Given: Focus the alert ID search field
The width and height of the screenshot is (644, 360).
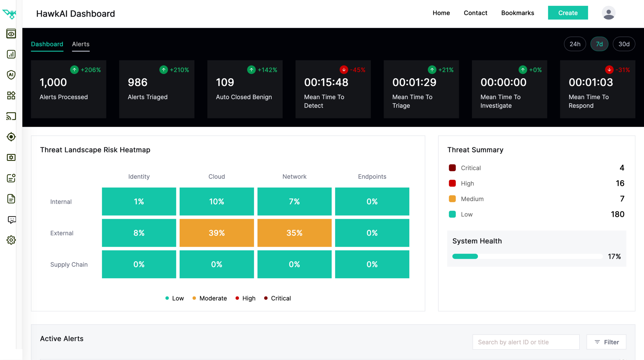Looking at the screenshot, I should coord(526,342).
